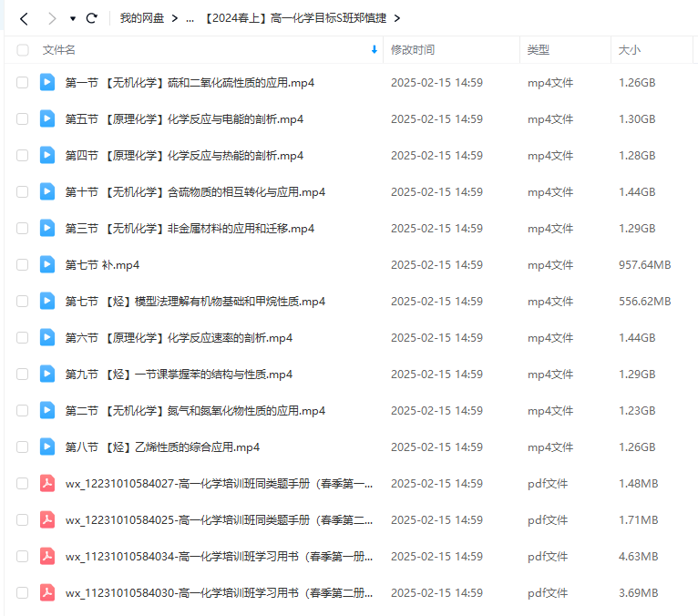698x616 pixels.
Task: Check the box for wx_1223101058​4027 pdf
Action: click(x=22, y=484)
